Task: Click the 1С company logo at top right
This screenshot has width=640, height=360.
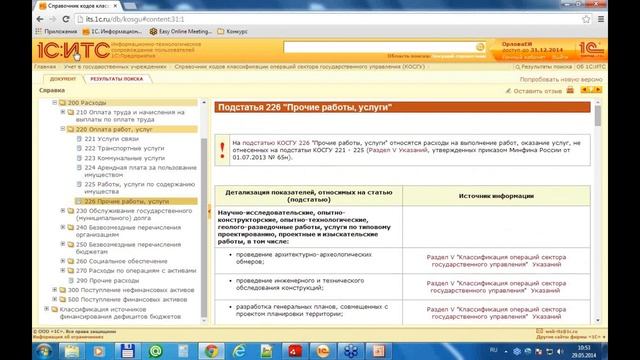Action: tap(591, 50)
